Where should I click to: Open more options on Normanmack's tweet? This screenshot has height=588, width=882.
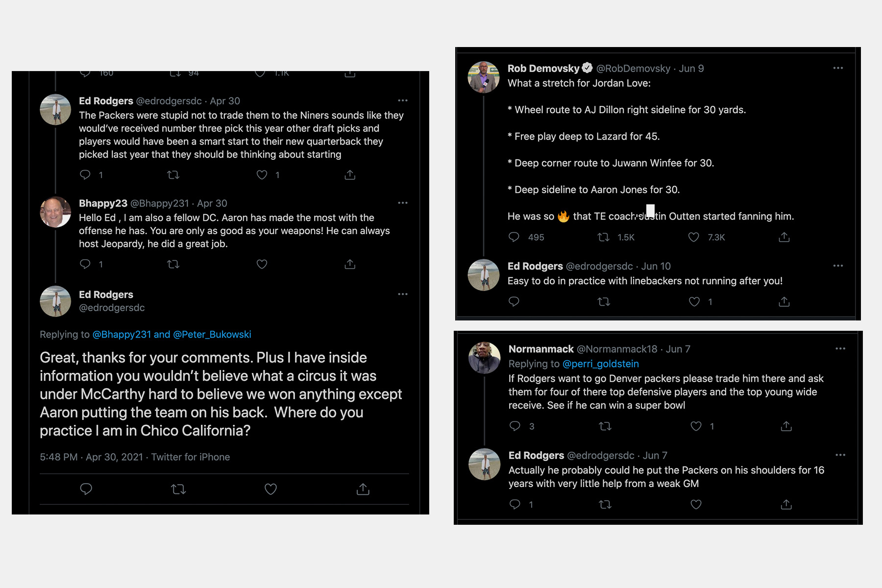[840, 349]
